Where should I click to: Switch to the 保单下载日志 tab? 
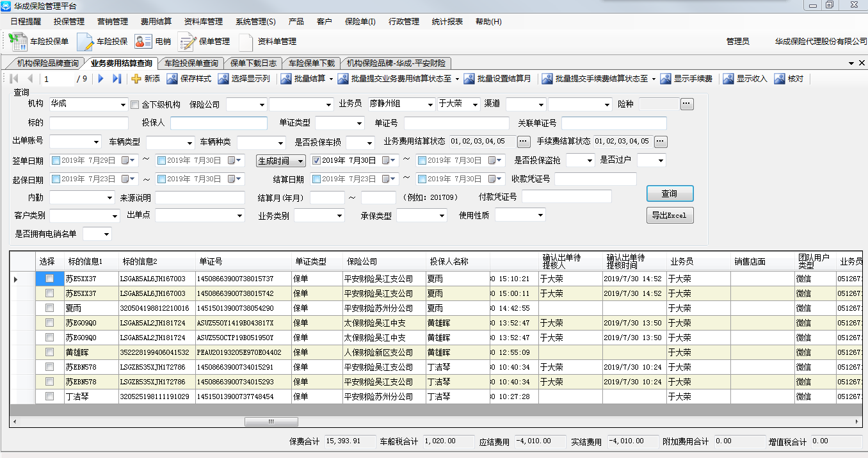tap(253, 63)
